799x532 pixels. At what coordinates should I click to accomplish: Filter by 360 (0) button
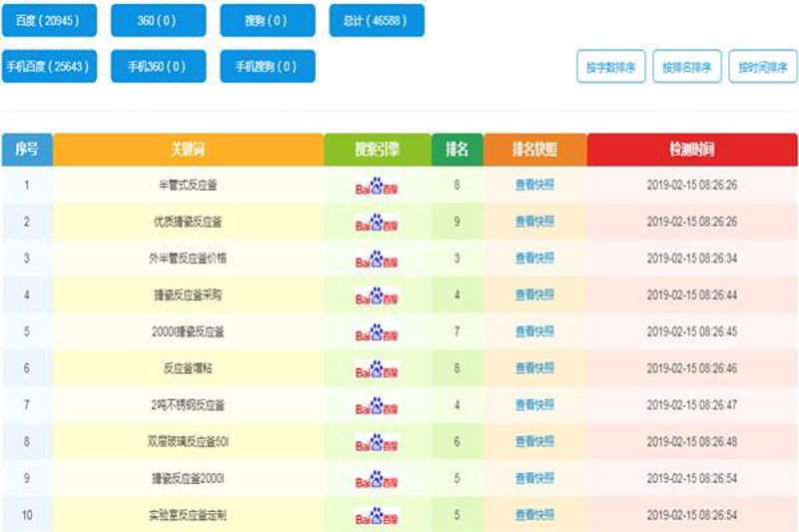point(159,20)
